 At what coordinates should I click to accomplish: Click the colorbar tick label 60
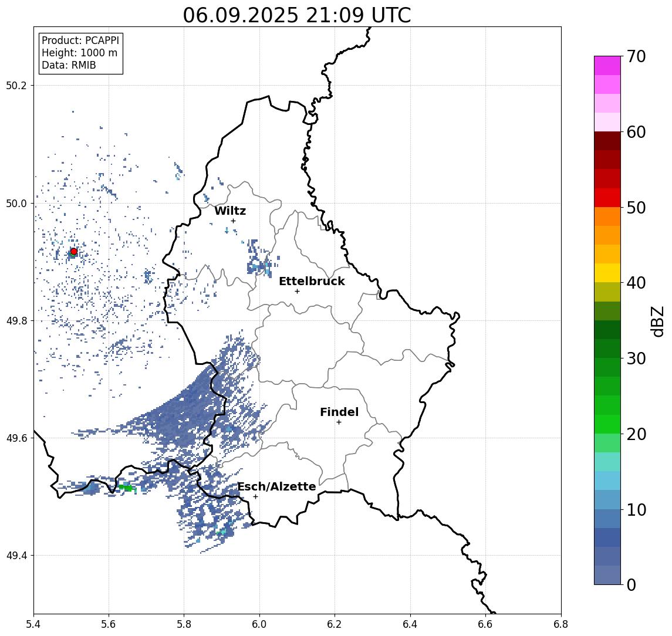(x=636, y=132)
